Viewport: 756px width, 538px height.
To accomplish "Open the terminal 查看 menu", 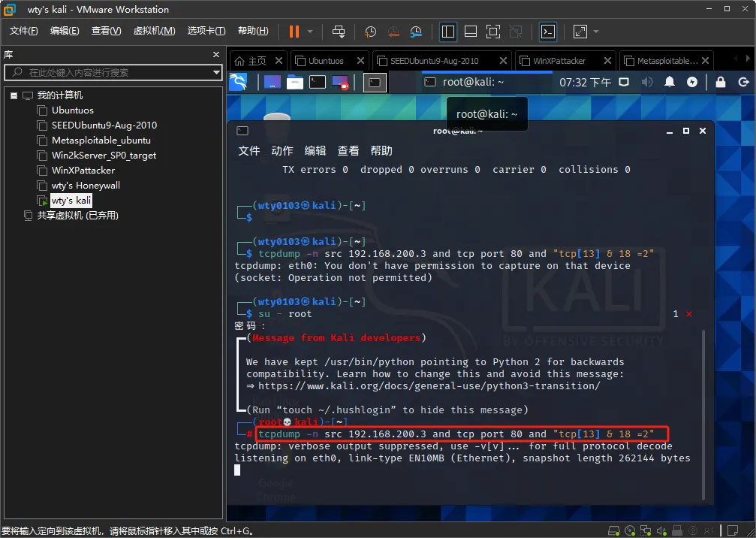I will [348, 150].
